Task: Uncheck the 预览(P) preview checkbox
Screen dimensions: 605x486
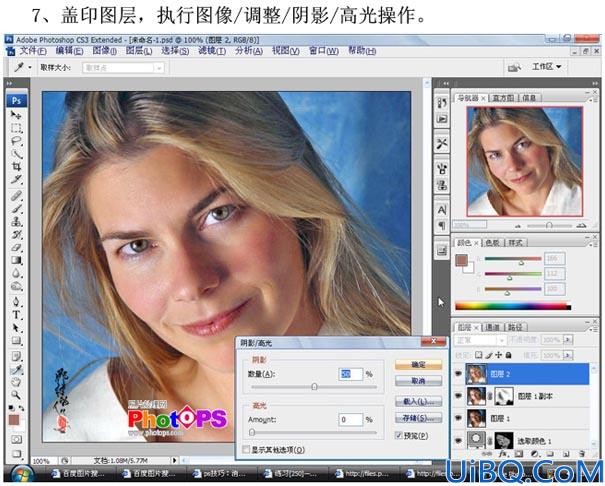Action: pos(399,435)
